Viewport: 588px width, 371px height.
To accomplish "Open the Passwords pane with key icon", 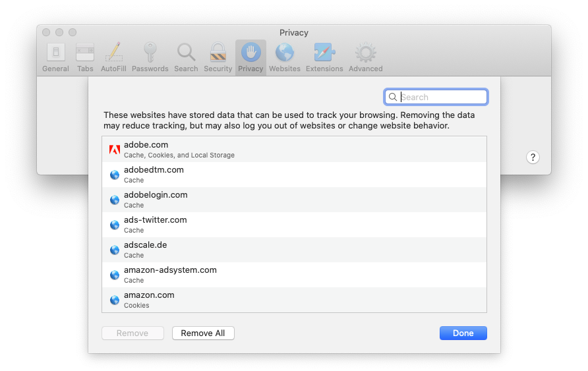I will tap(150, 58).
